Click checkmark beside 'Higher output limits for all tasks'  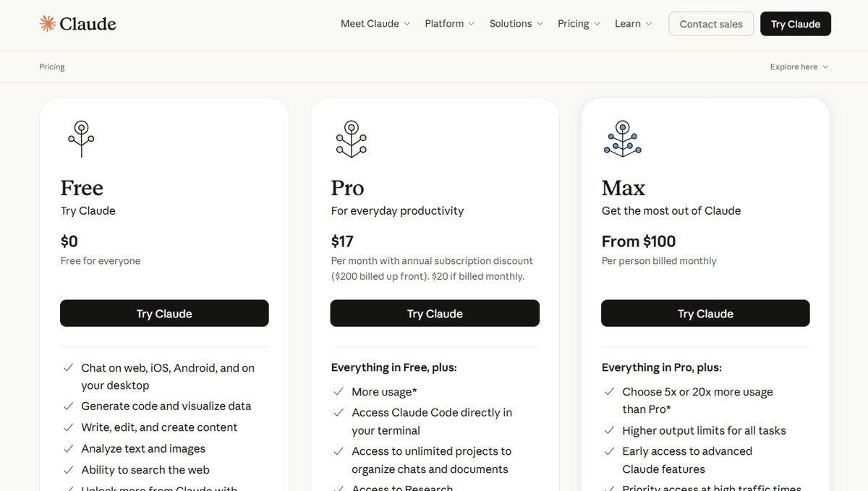609,430
